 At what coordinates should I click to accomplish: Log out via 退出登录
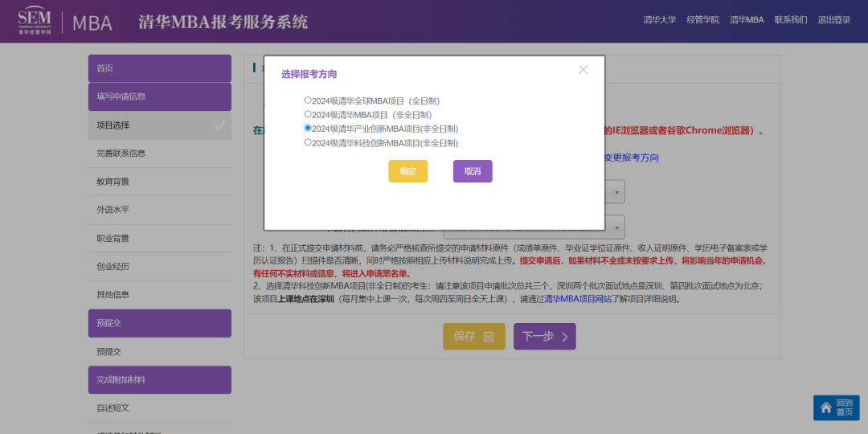[x=834, y=20]
